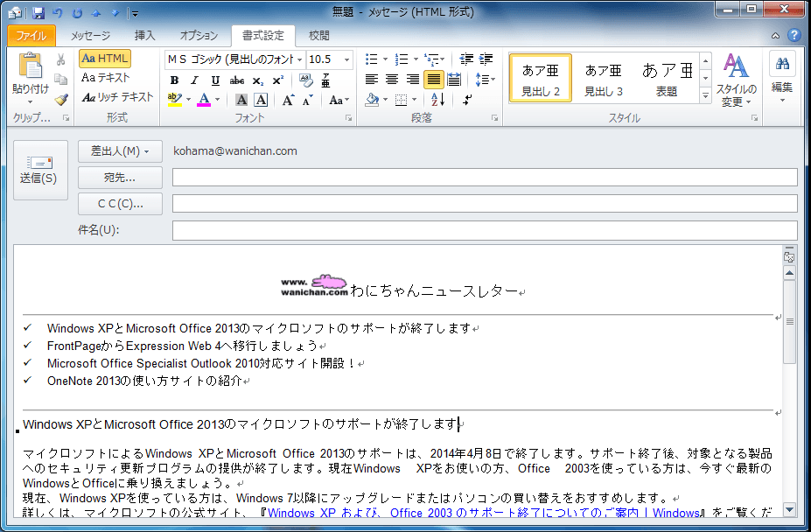Toggle Bold formatting
Image resolution: width=811 pixels, height=532 pixels.
[x=174, y=80]
